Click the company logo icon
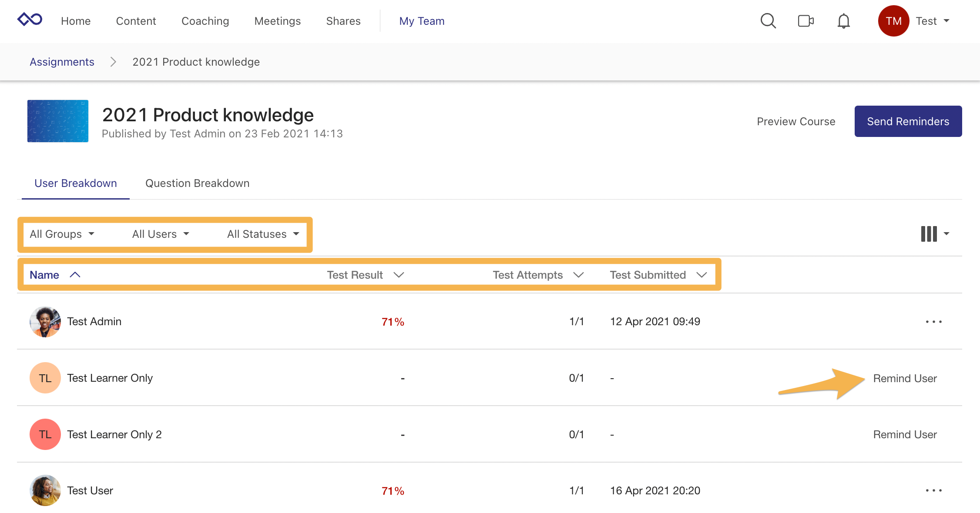980x513 pixels. click(x=29, y=19)
